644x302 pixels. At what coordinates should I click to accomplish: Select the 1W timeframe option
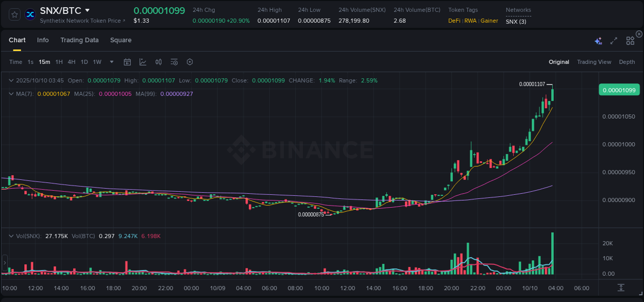tap(97, 62)
